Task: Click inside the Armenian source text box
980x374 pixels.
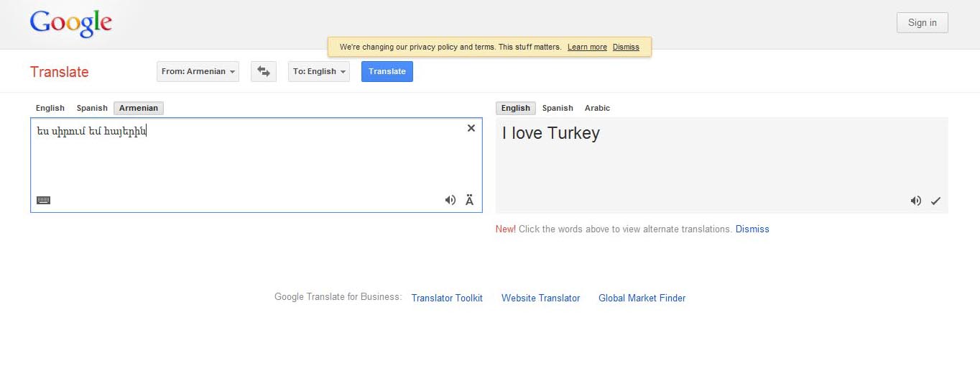Action: click(256, 165)
